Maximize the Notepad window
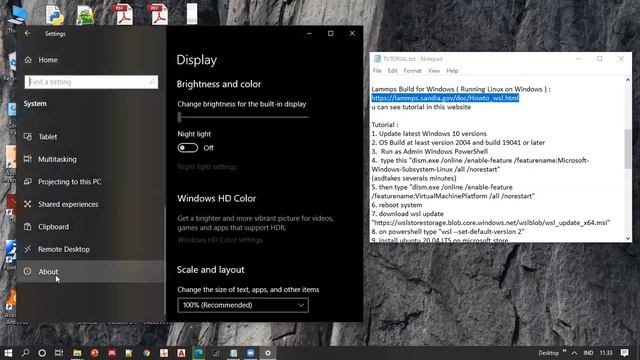 point(600,59)
